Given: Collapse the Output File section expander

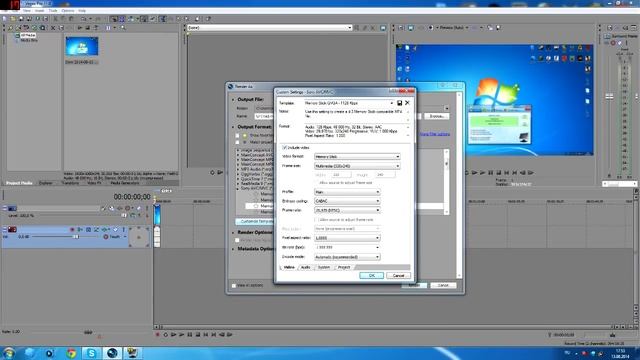Looking at the screenshot, I should coord(233,100).
